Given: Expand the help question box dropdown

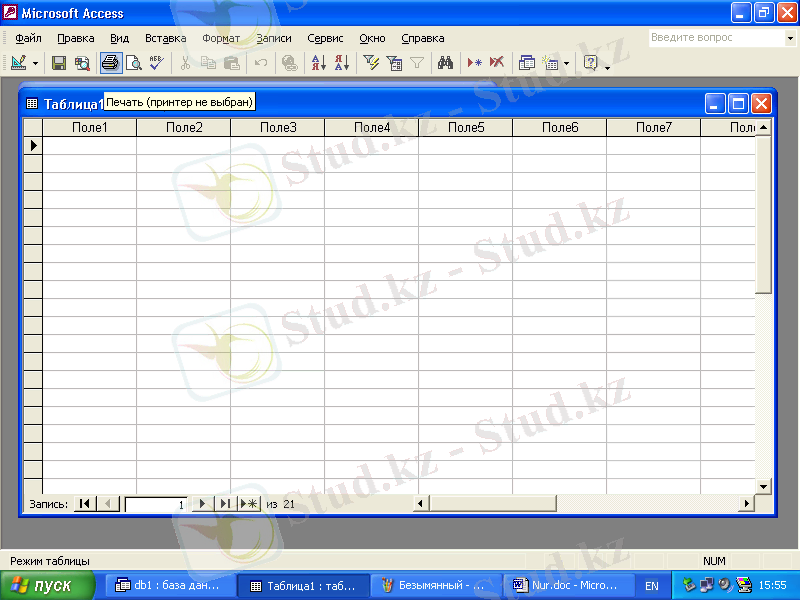Looking at the screenshot, I should [x=790, y=38].
